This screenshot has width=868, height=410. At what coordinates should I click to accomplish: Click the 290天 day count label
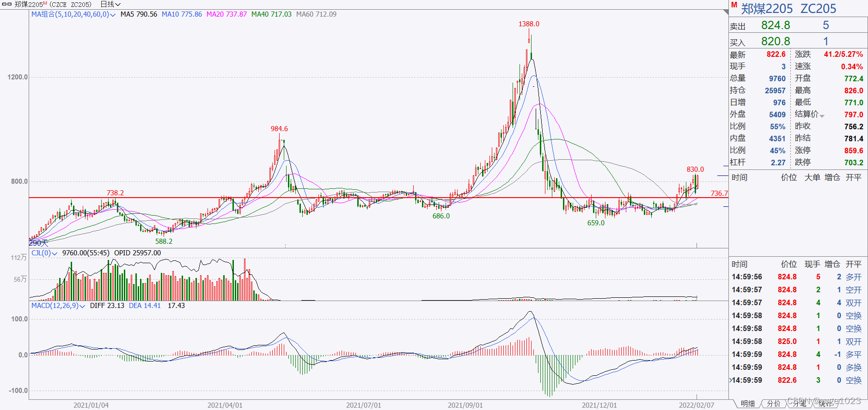[38, 243]
